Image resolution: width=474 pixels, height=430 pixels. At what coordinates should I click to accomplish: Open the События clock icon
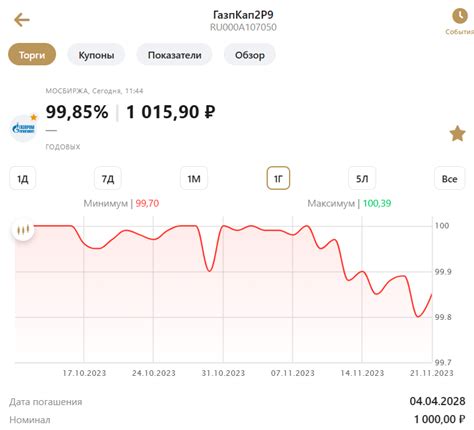(x=460, y=16)
